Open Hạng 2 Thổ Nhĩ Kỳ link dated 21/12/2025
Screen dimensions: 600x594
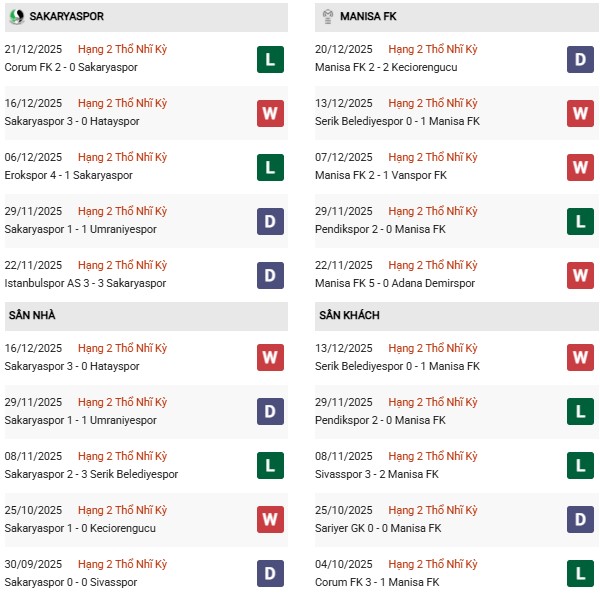pos(122,50)
